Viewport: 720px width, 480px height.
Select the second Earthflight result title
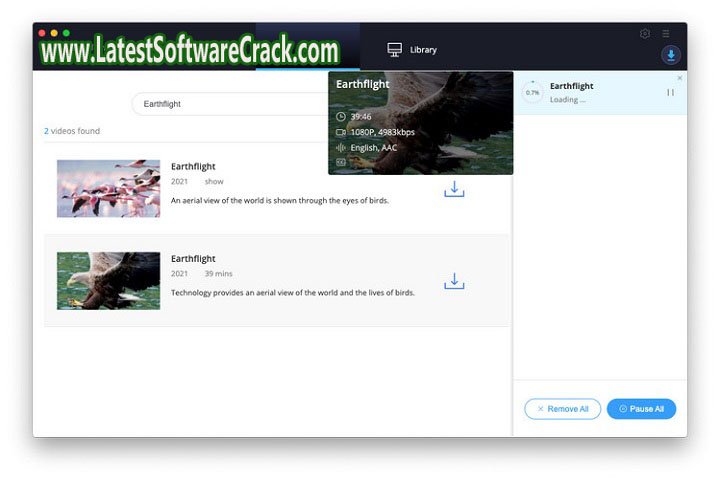pyautogui.click(x=193, y=259)
